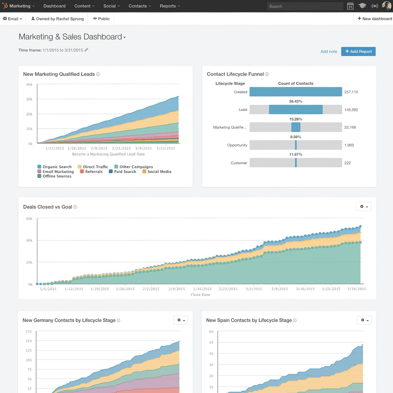
Task: Click the HubSpot sprocket logo icon
Action: click(5, 6)
